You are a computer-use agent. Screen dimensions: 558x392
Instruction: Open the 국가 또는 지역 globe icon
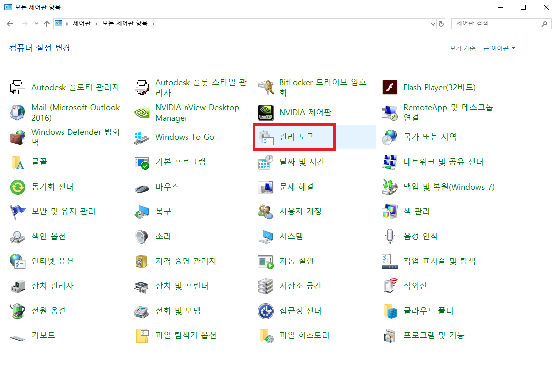[x=390, y=137]
